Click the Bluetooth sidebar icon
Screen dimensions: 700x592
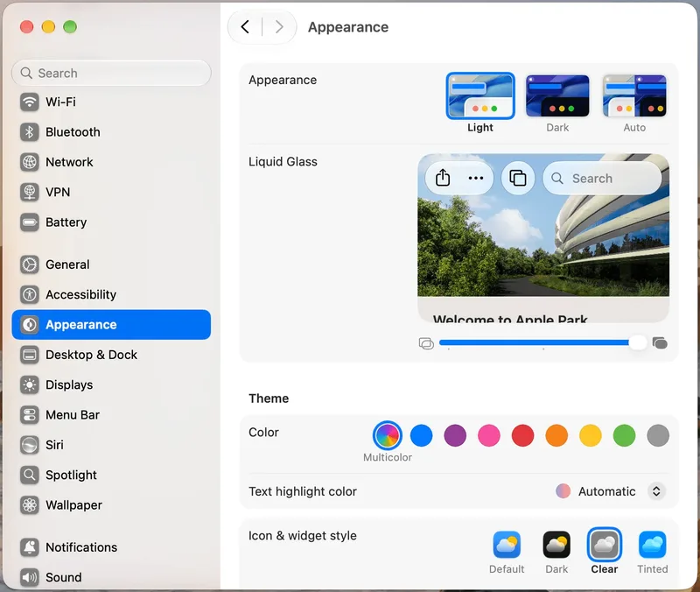tap(30, 132)
